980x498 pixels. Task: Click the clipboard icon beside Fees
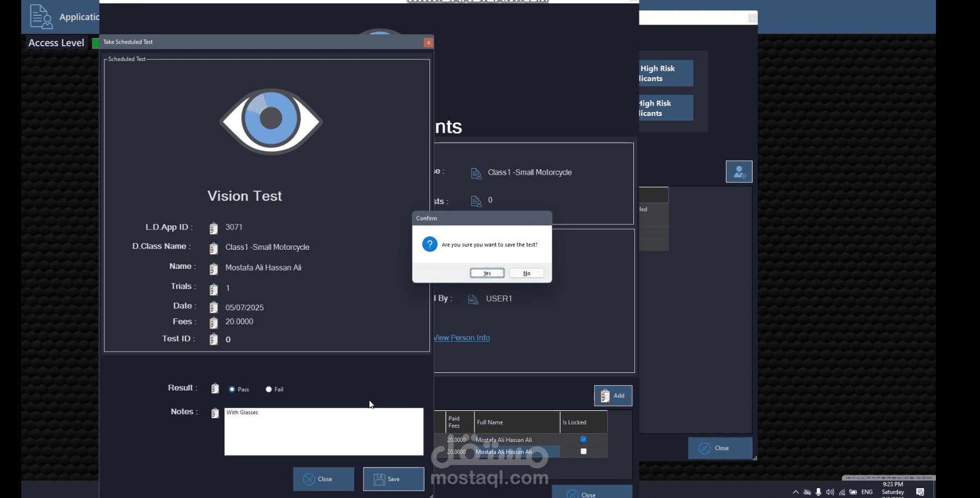[x=213, y=322]
